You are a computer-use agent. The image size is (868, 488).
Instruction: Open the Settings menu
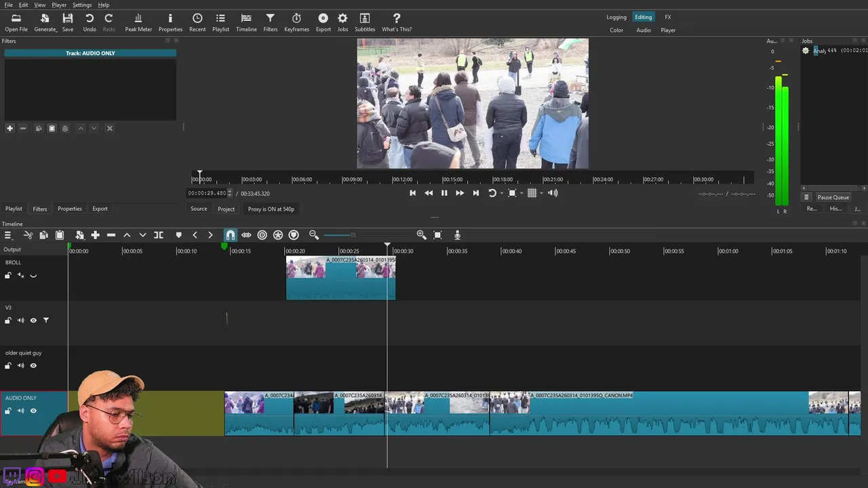pos(82,5)
